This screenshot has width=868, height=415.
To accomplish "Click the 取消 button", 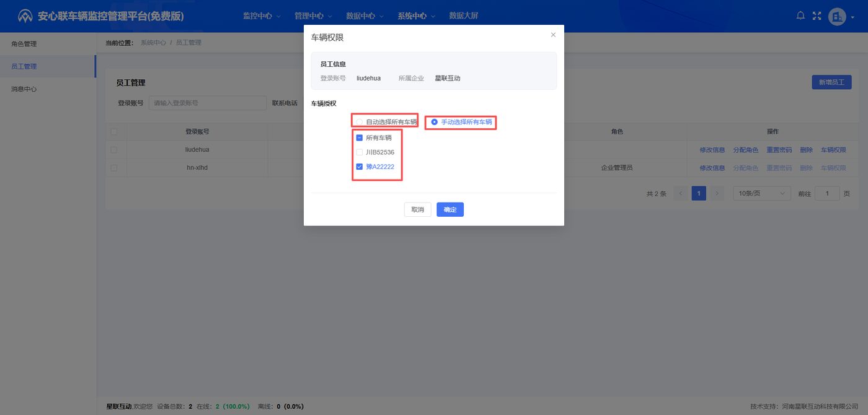I will click(x=418, y=210).
